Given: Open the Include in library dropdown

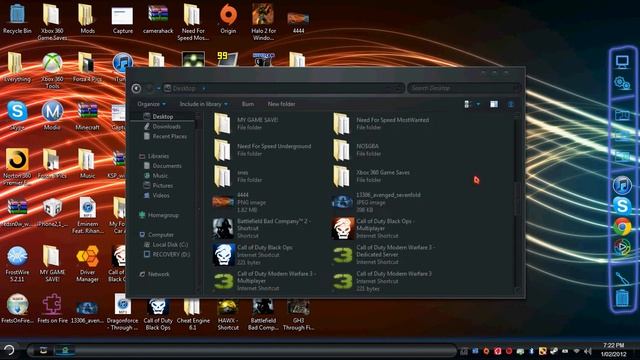Looking at the screenshot, I should pyautogui.click(x=204, y=104).
